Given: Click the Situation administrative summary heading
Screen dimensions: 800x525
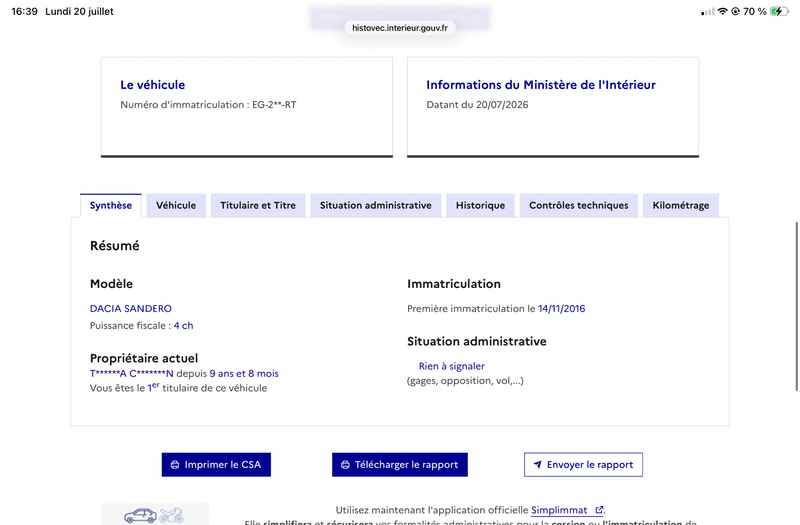Looking at the screenshot, I should coord(477,341).
